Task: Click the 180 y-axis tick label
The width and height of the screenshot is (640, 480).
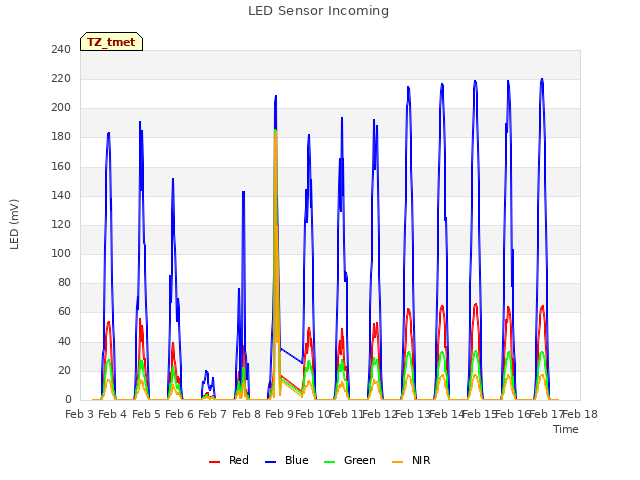Action: pyautogui.click(x=61, y=137)
